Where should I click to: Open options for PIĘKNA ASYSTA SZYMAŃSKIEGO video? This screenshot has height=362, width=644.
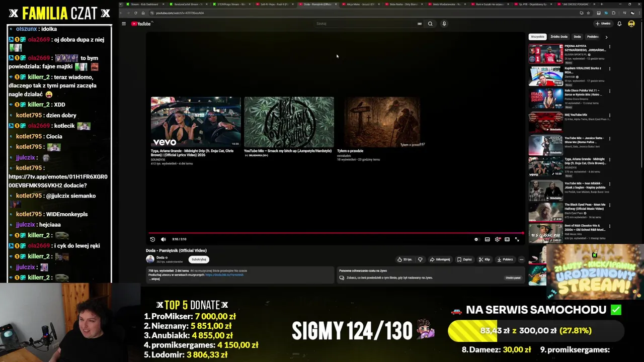610,46
